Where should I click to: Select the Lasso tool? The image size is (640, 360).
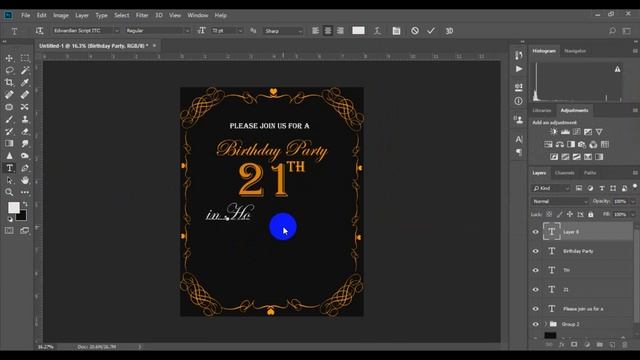pos(9,70)
